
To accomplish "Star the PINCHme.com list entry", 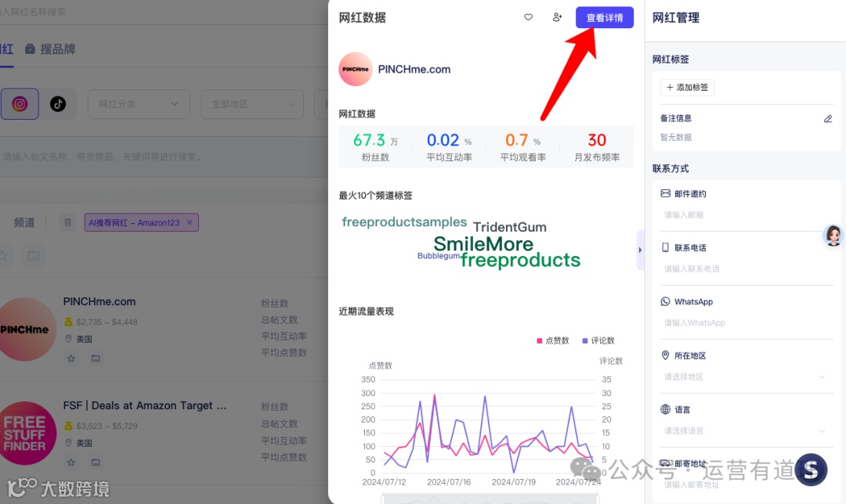I will click(71, 358).
